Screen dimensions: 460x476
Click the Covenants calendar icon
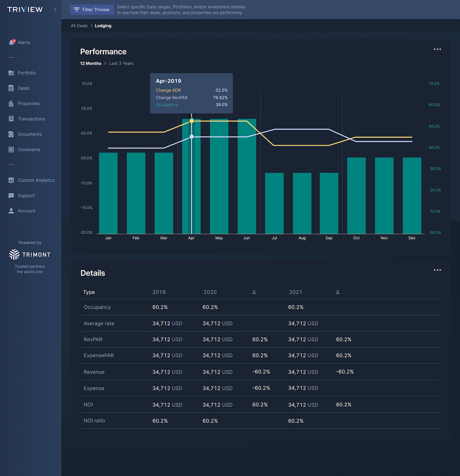coord(11,149)
